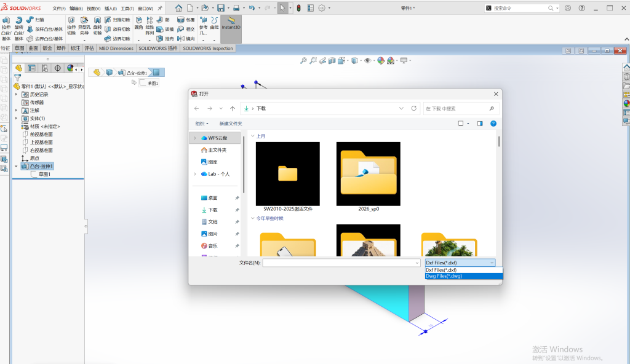The height and width of the screenshot is (364, 630).
Task: Expand the 实体(1) tree node
Action: (17, 119)
